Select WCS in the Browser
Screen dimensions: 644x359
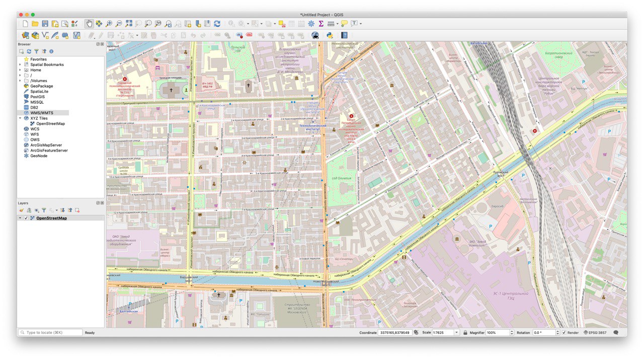point(35,129)
